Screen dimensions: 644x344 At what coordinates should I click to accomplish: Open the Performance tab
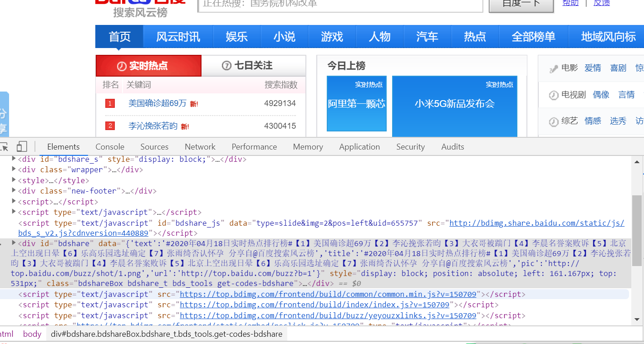click(254, 147)
